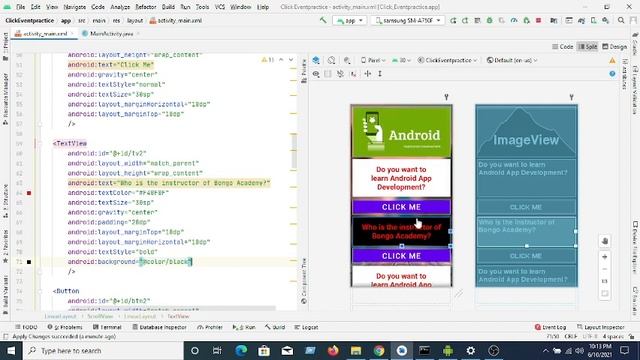Open the VCS menu
Viewport: 640px width, 360px height.
[220, 7]
